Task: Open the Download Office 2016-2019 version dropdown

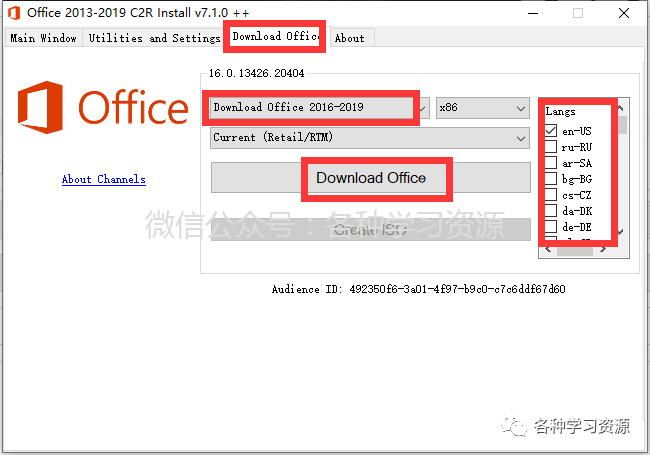Action: click(320, 108)
